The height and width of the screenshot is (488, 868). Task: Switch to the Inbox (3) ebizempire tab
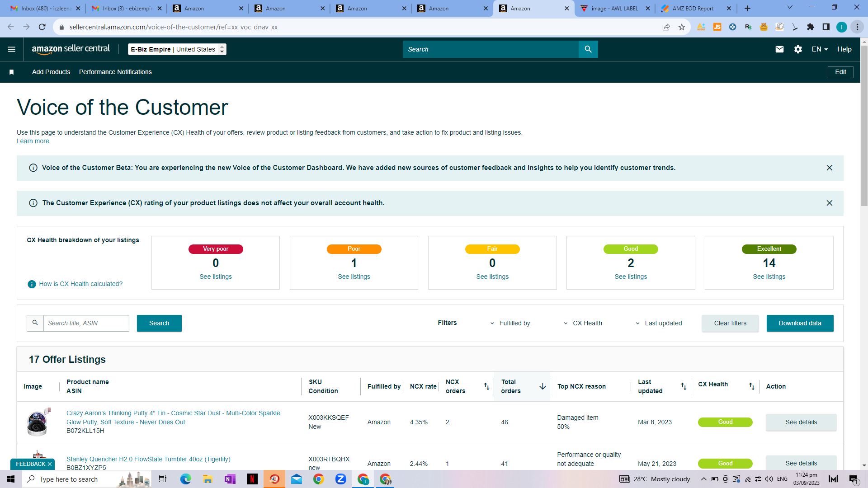(126, 8)
